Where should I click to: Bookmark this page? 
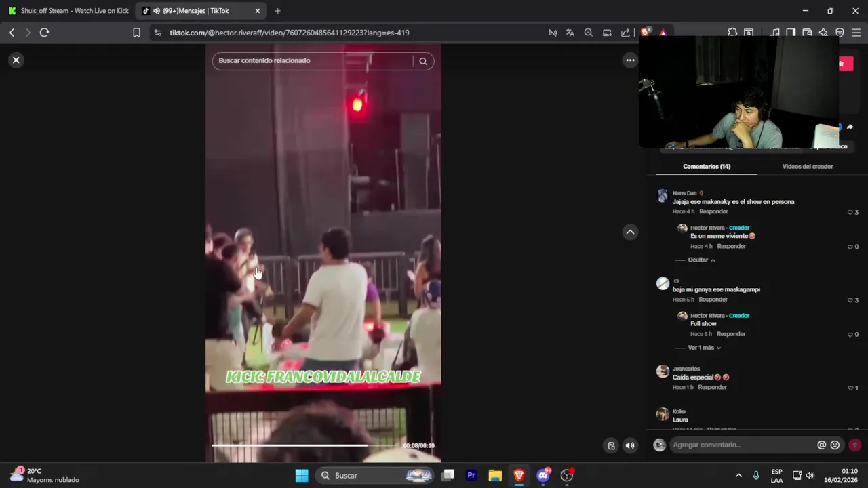[136, 33]
